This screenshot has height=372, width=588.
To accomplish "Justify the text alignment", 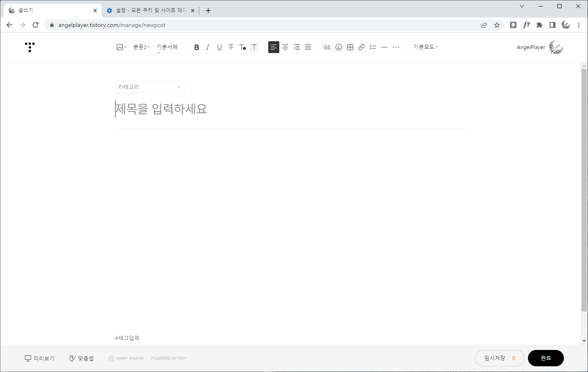I will point(308,47).
